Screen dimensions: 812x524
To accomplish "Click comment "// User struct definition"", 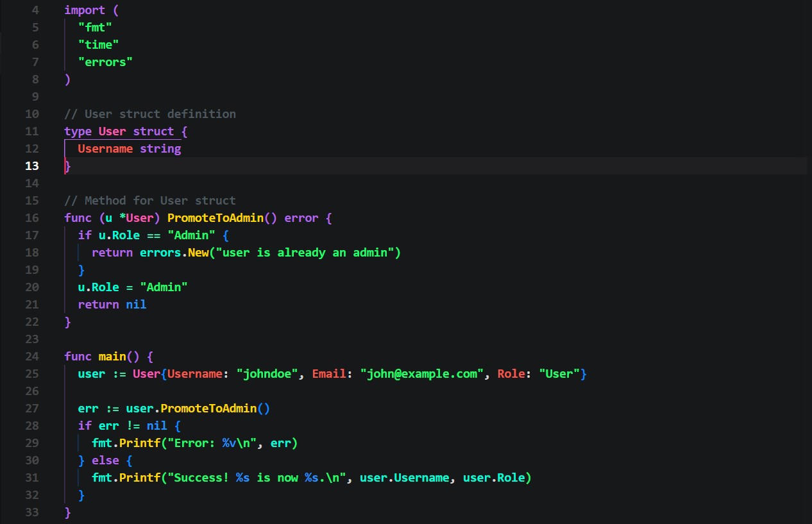I will pyautogui.click(x=150, y=114).
